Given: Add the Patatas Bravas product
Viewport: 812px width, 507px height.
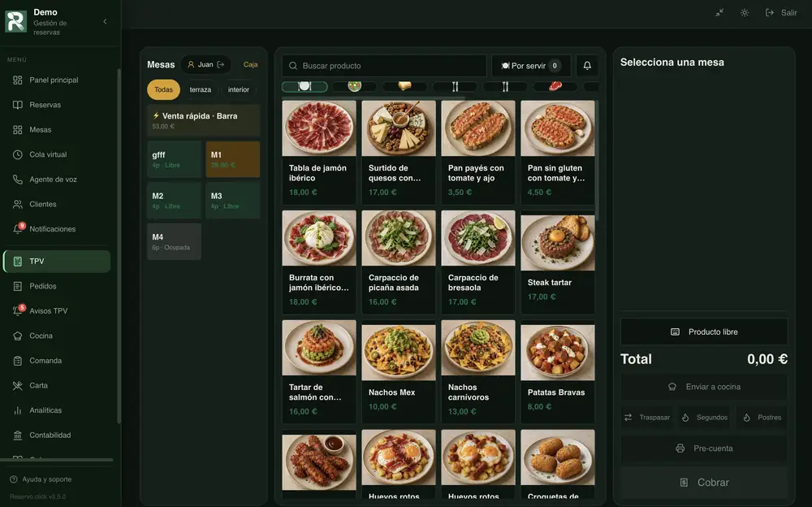Looking at the screenshot, I should [x=558, y=371].
